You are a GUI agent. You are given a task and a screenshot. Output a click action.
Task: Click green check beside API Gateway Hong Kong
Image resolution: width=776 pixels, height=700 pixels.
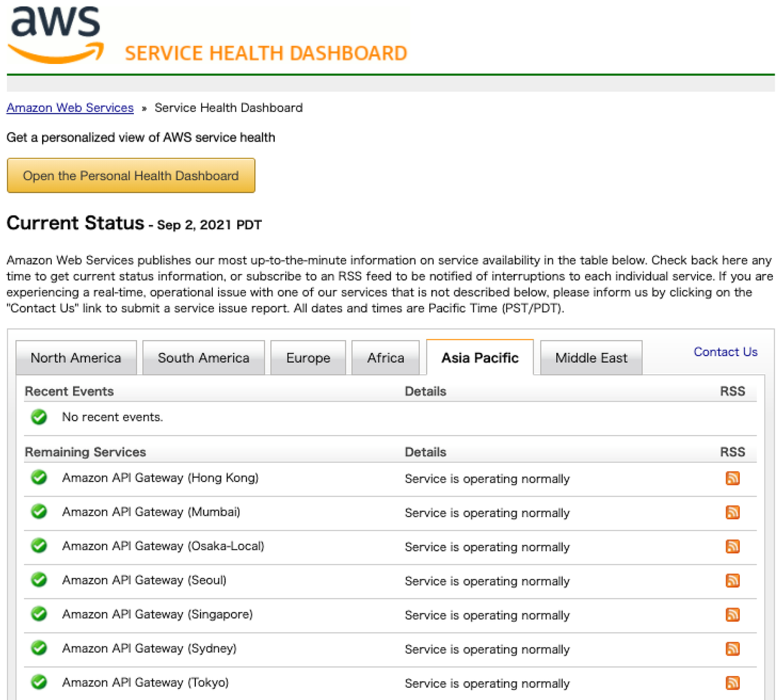coord(39,478)
